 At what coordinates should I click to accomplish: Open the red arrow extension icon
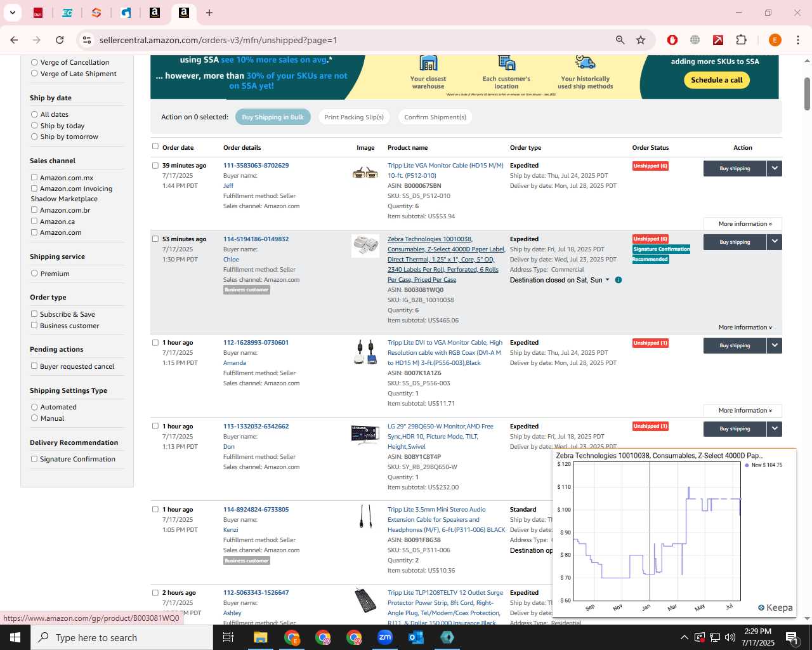pos(718,40)
